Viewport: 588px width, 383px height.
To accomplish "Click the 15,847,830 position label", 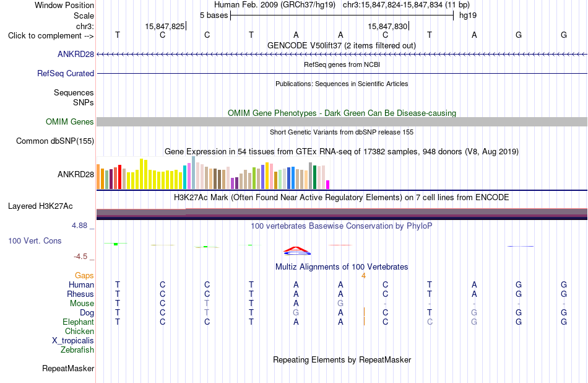I will (x=387, y=26).
